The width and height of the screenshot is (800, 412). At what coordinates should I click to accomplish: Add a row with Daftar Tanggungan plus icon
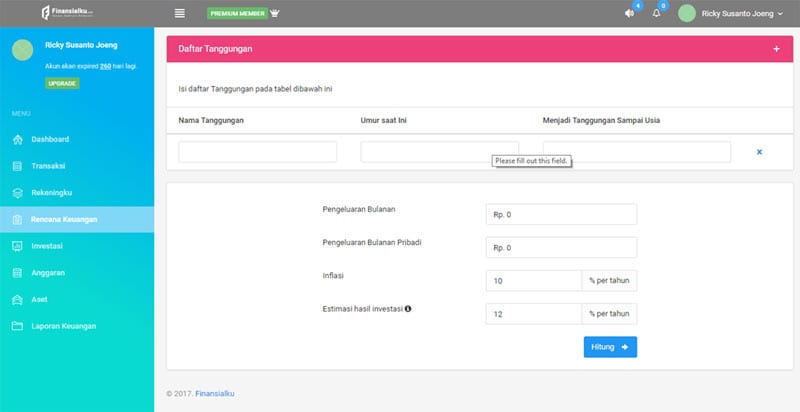(776, 49)
